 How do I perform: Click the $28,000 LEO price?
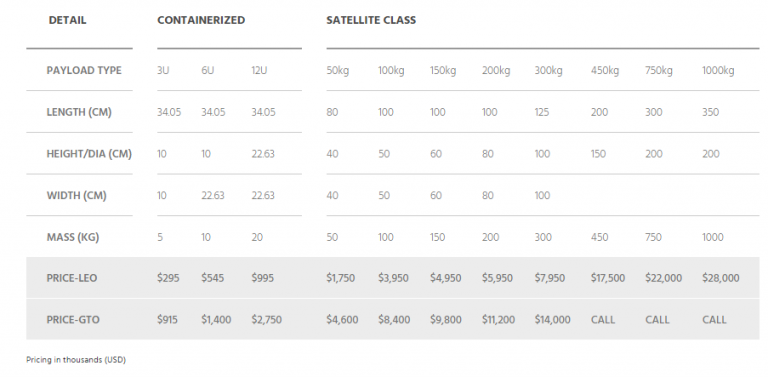720,278
